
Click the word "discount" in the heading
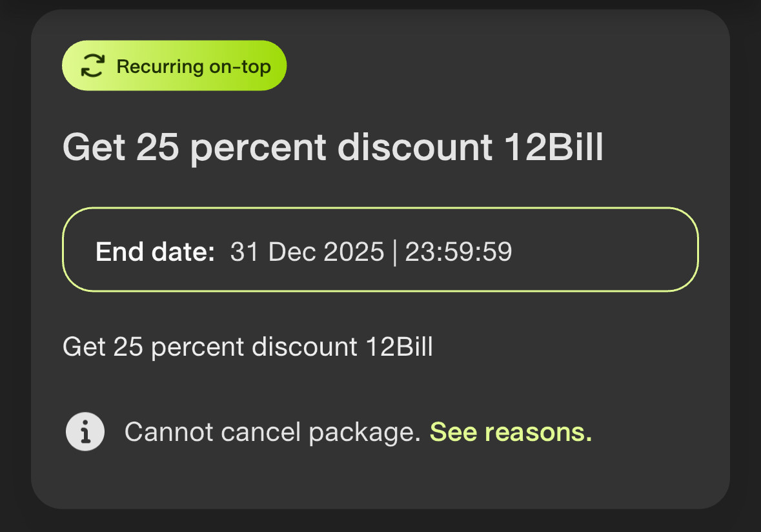tap(415, 147)
